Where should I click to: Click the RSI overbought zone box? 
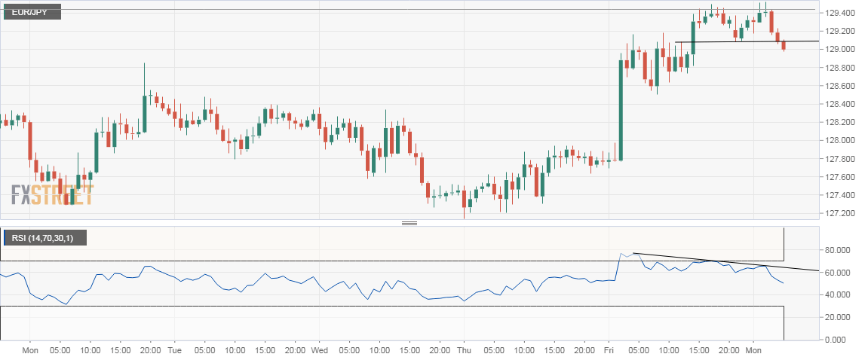tap(392, 244)
